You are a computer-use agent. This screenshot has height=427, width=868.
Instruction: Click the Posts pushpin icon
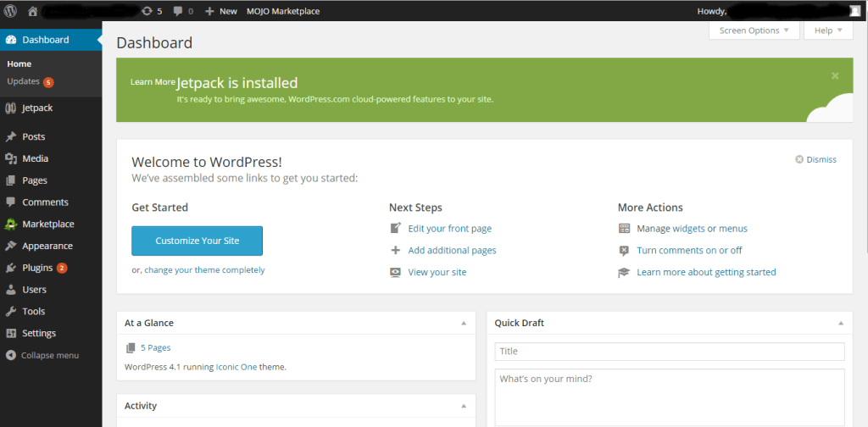point(10,136)
